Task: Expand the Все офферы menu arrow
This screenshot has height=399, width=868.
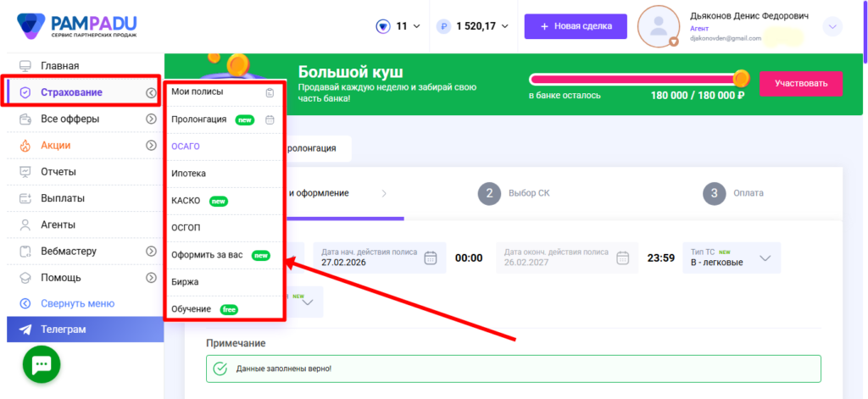Action: [x=151, y=119]
